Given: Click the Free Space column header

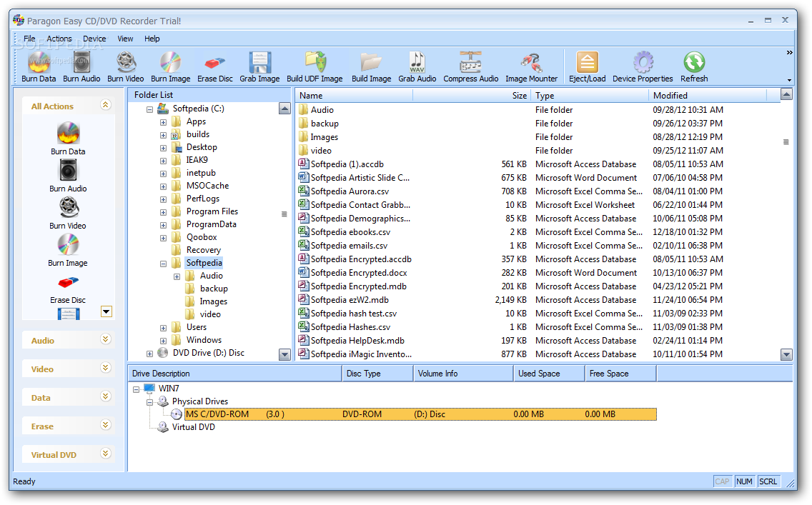Looking at the screenshot, I should pyautogui.click(x=621, y=374).
